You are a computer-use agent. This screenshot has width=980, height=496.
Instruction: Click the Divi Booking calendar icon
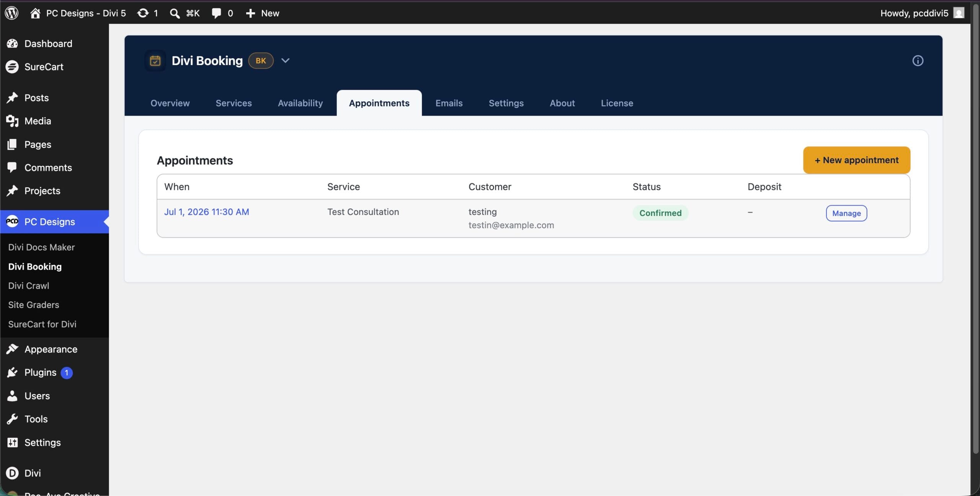(155, 61)
